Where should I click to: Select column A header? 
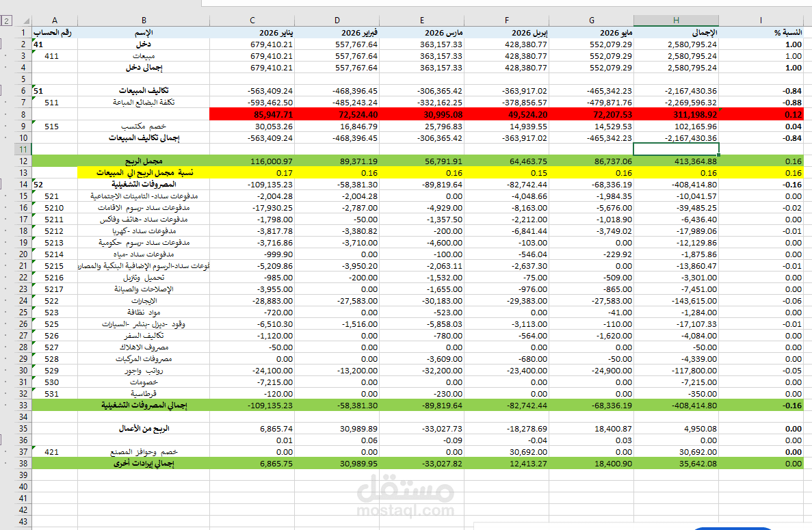tap(55, 21)
